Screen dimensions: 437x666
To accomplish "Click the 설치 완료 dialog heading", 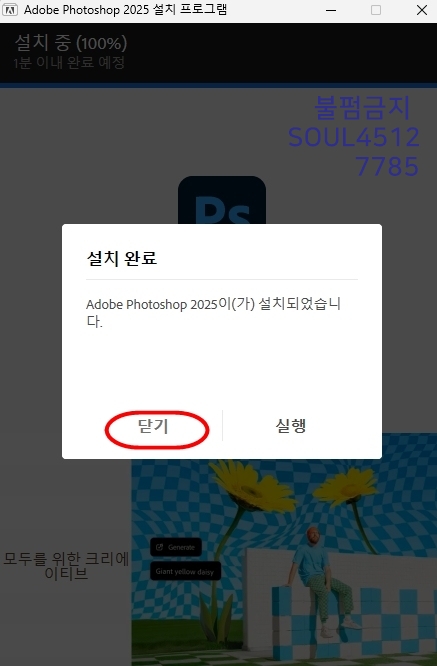I will pos(122,258).
